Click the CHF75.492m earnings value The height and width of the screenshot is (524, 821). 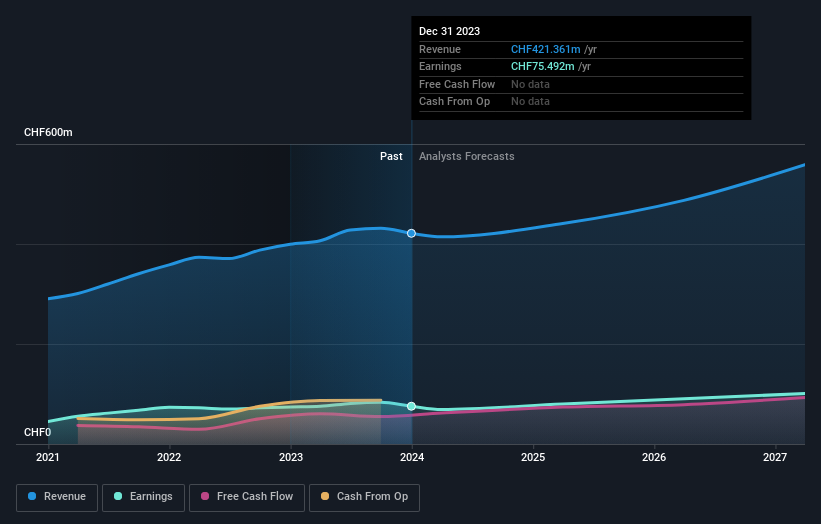tap(542, 66)
